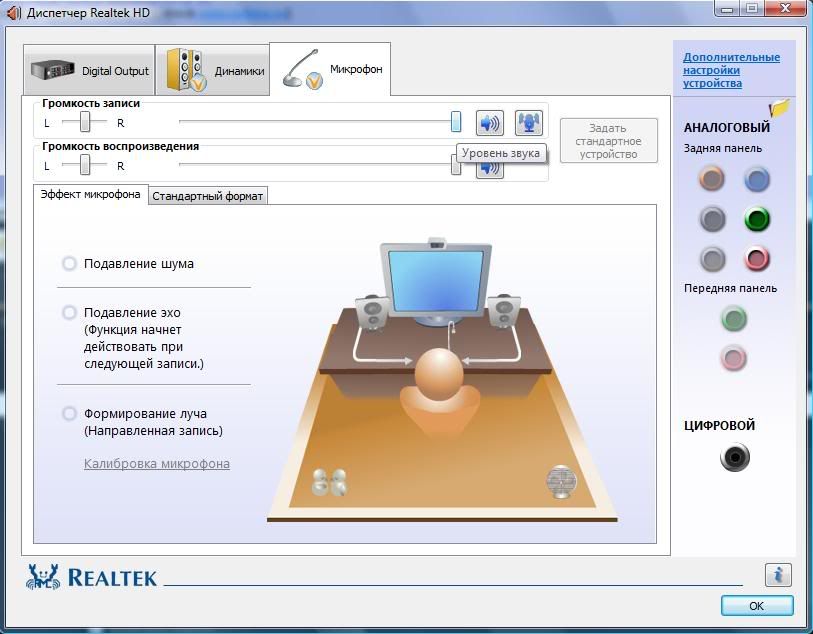This screenshot has height=634, width=813.
Task: Click the Громкость воспроизведения label
Action: tap(120, 146)
